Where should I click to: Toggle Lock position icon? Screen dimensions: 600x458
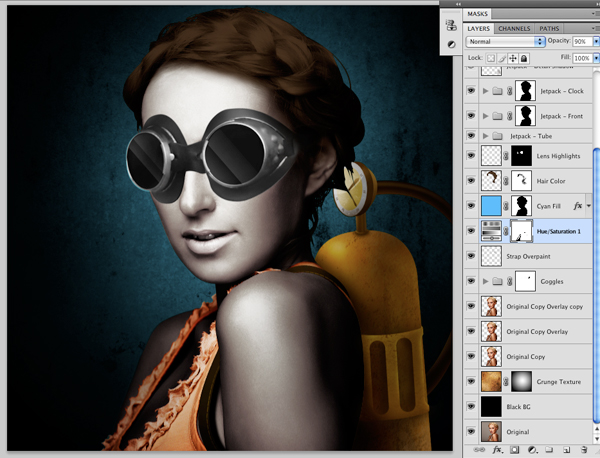point(513,58)
